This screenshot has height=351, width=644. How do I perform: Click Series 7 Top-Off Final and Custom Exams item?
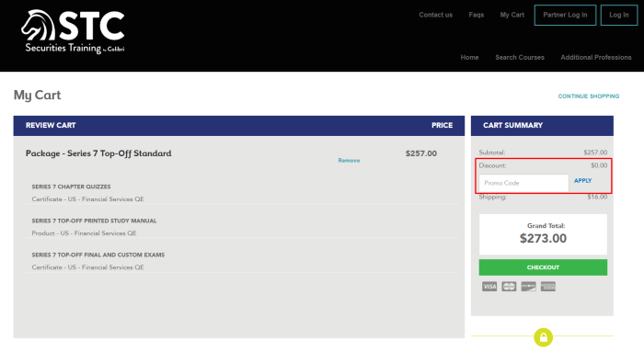click(98, 255)
